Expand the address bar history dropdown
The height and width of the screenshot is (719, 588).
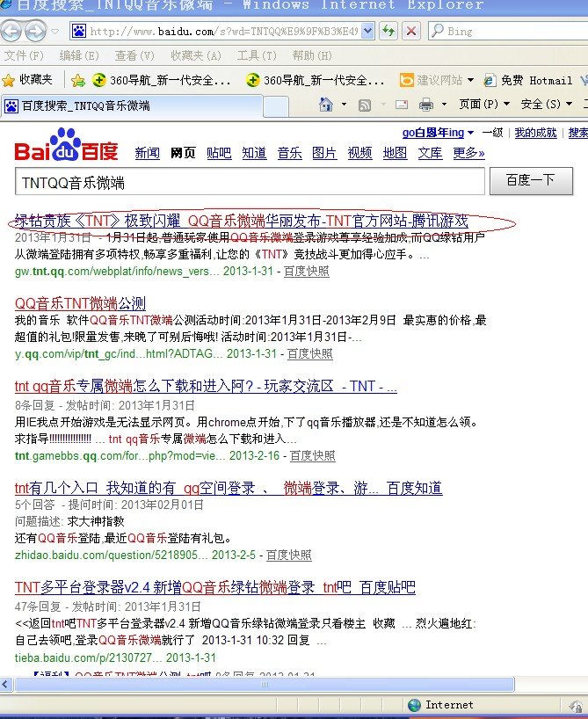click(367, 31)
